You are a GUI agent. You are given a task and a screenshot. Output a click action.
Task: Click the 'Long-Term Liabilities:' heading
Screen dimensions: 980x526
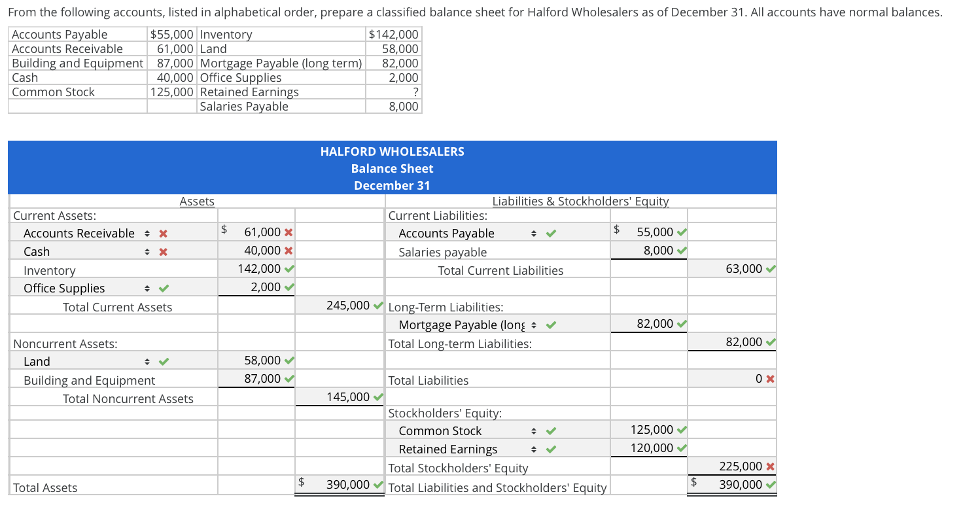click(446, 307)
